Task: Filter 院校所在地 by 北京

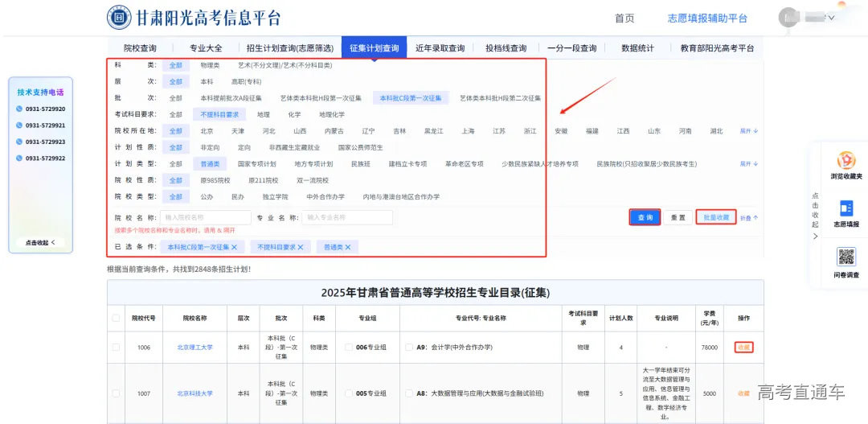Action: (207, 131)
